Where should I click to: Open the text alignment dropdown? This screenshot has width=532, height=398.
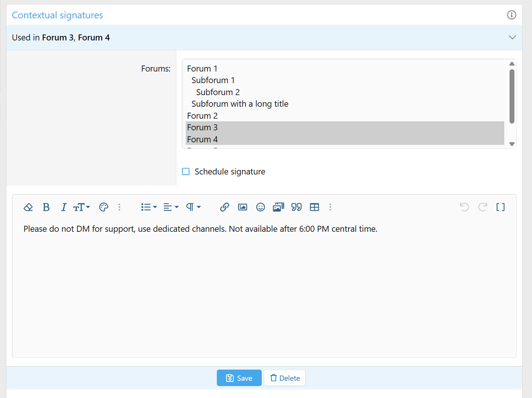click(171, 207)
